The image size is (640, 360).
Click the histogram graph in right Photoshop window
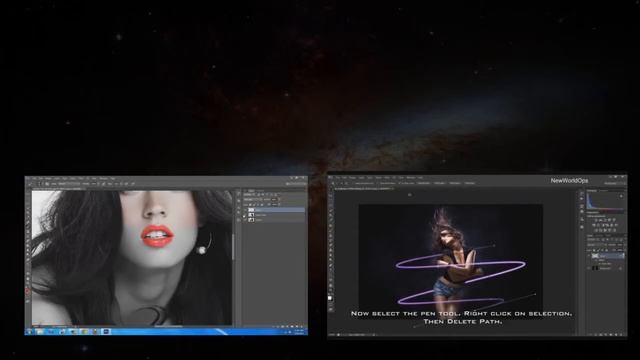click(605, 202)
